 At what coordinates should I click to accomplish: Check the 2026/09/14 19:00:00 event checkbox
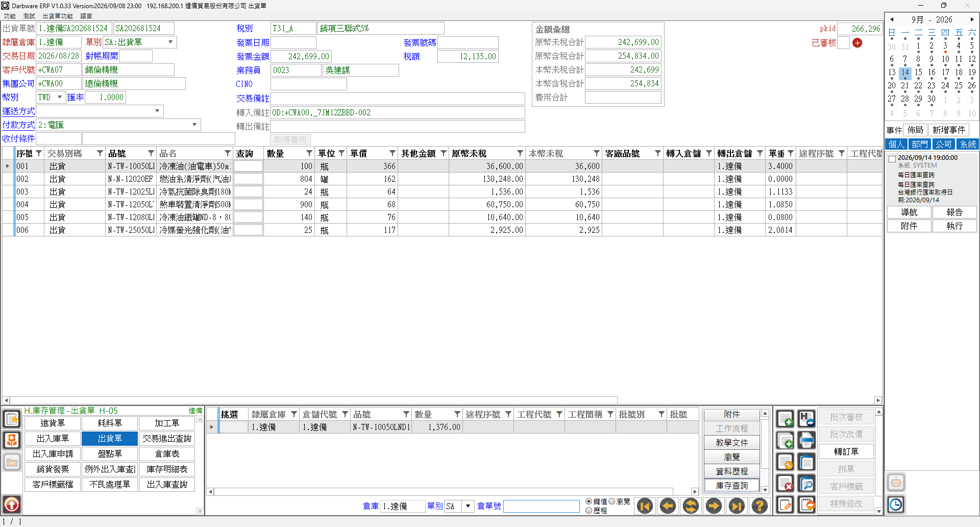(x=892, y=159)
